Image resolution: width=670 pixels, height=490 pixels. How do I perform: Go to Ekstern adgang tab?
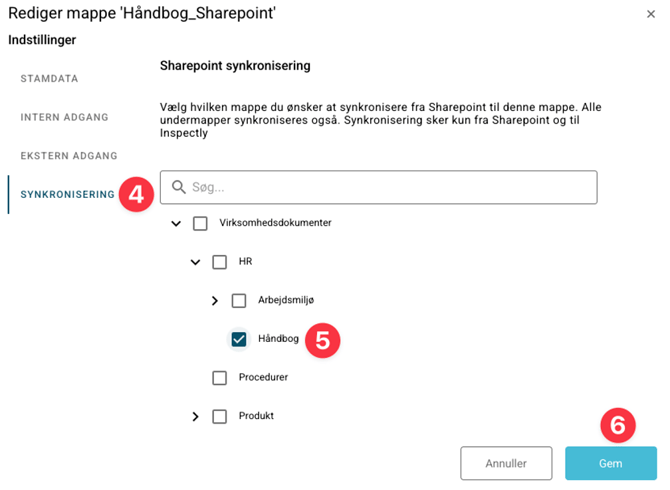click(x=69, y=156)
